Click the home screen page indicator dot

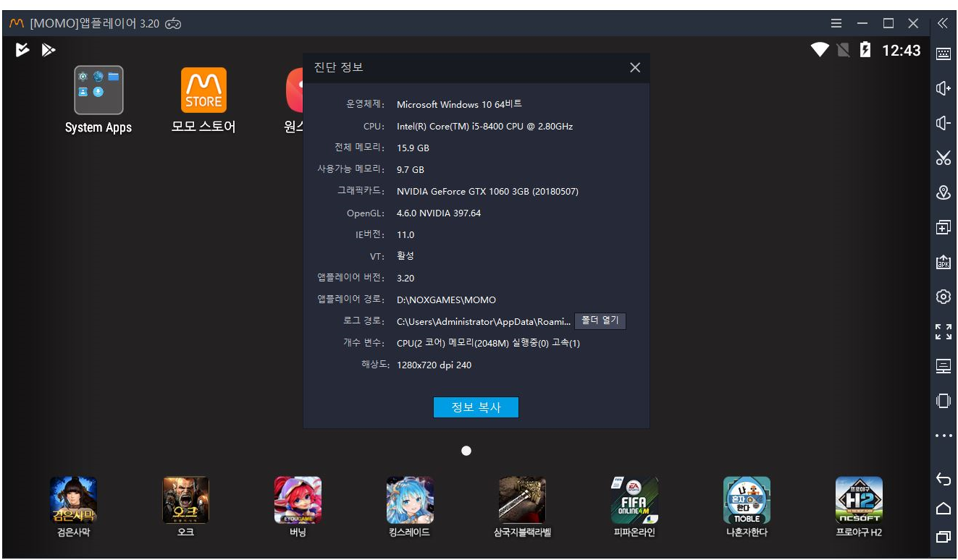point(466,451)
